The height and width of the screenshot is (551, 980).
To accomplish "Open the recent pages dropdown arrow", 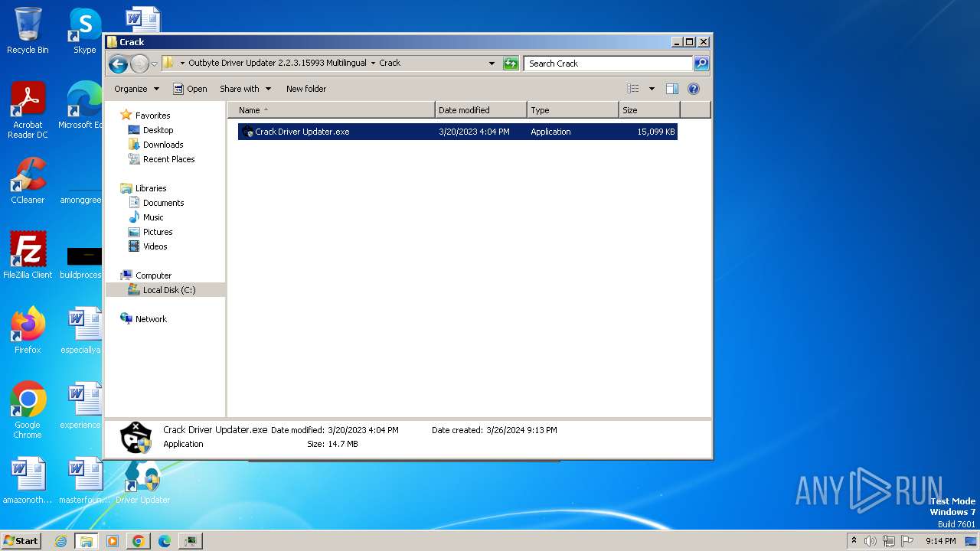I will coord(155,64).
